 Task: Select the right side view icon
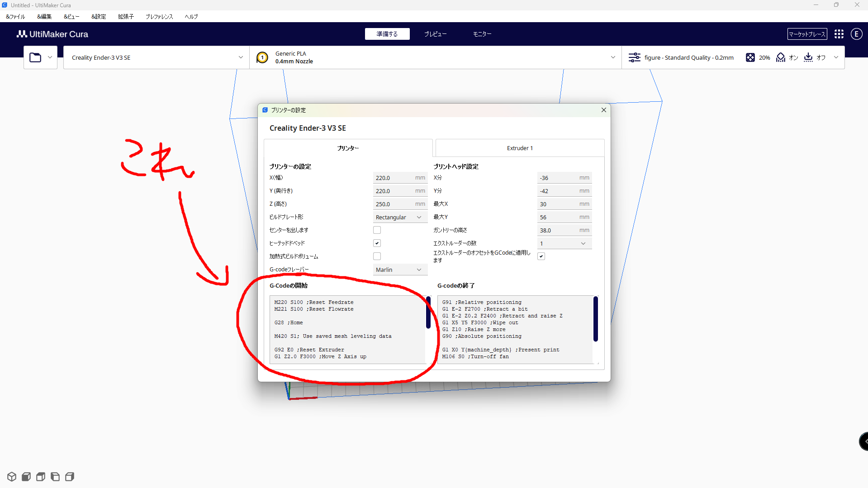[x=70, y=477]
